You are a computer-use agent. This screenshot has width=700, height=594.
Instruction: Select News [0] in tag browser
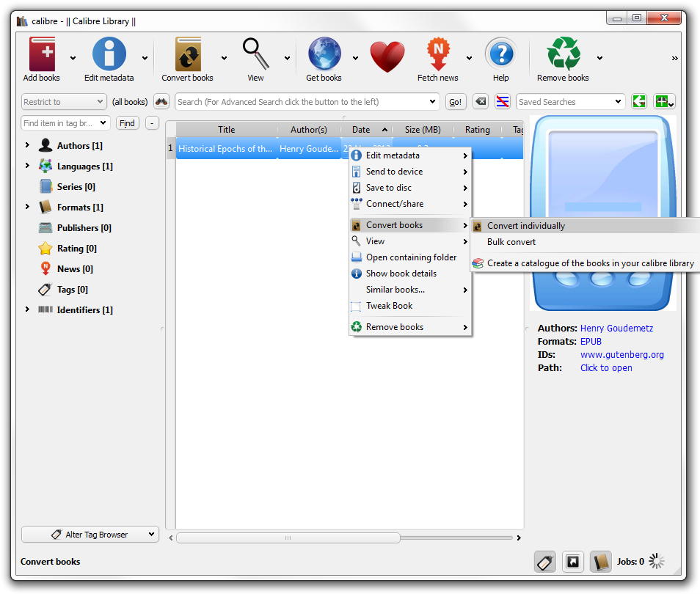pos(75,268)
